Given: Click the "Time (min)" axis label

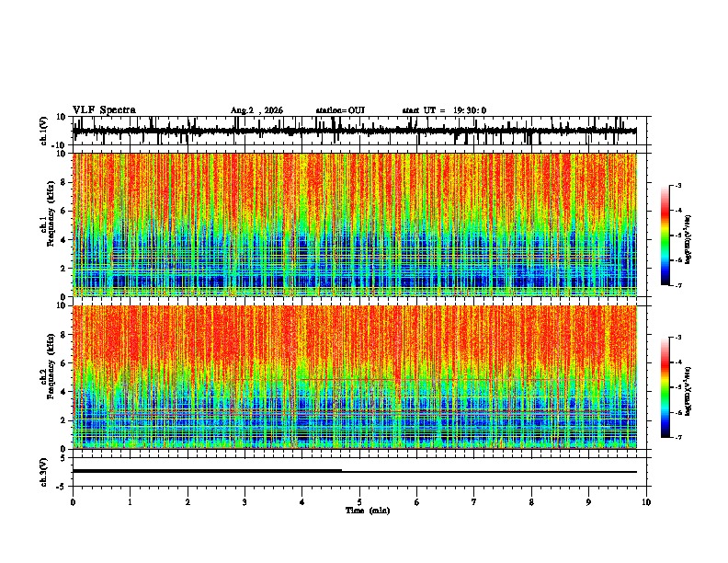Looking at the screenshot, I should point(368,511).
